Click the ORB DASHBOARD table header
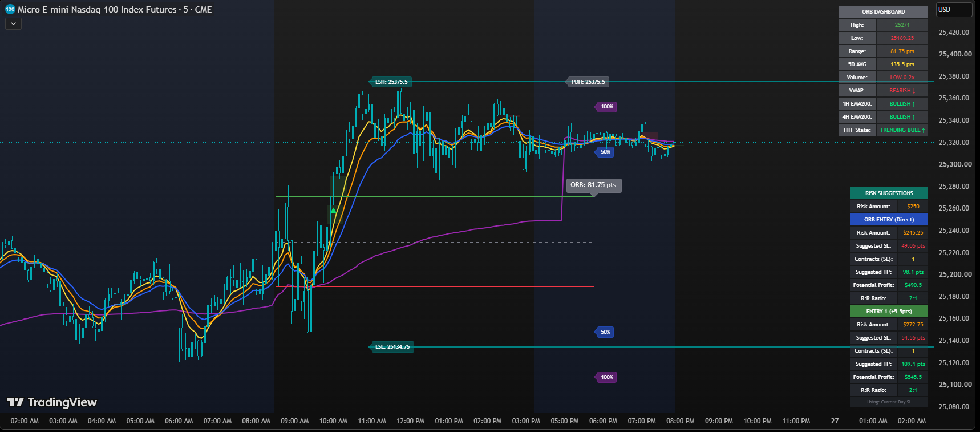The image size is (980, 432). [x=883, y=11]
